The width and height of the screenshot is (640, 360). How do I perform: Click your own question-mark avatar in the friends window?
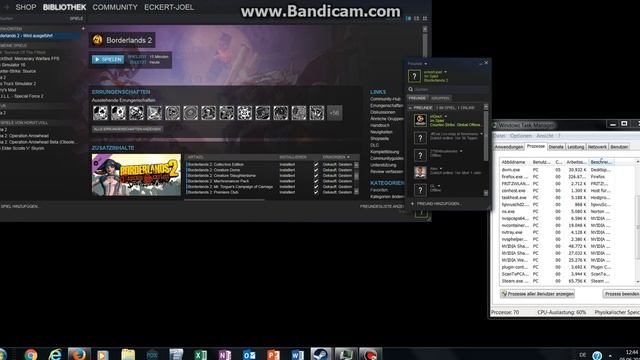tap(414, 76)
